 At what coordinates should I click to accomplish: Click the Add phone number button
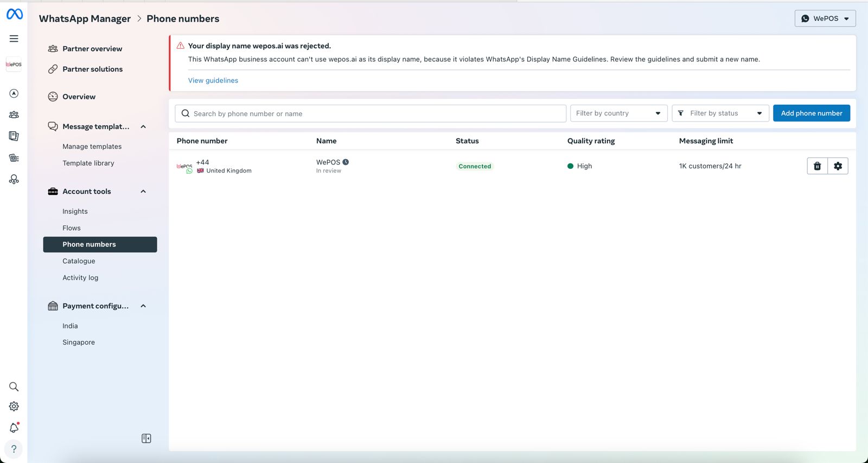tap(812, 113)
